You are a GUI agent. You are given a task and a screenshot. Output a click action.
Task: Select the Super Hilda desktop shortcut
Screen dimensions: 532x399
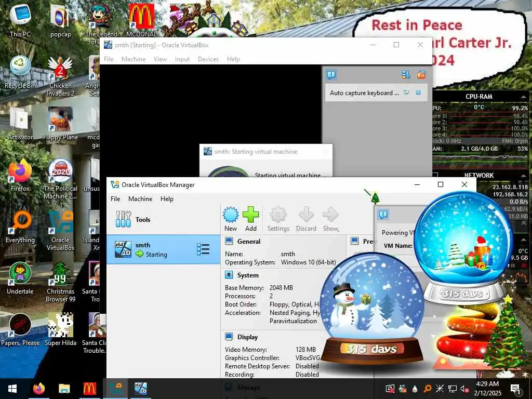coord(60,330)
